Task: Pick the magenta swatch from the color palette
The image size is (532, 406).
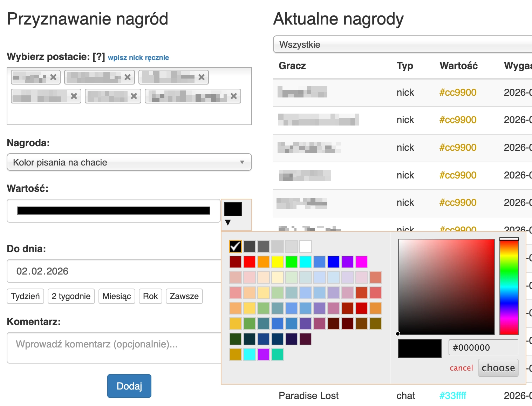Action: coord(361,262)
